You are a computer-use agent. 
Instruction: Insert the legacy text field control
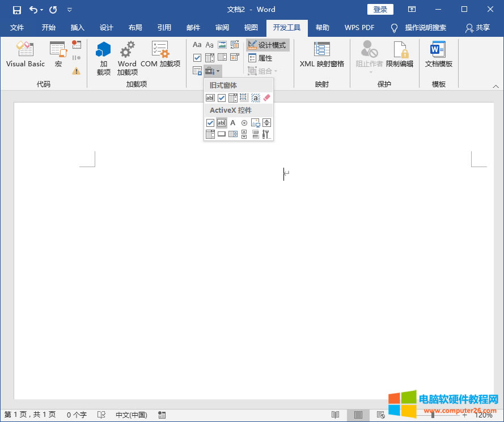[210, 97]
